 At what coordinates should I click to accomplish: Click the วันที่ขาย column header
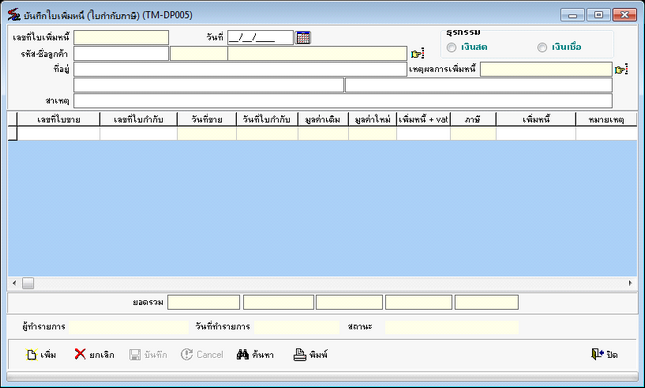(207, 119)
